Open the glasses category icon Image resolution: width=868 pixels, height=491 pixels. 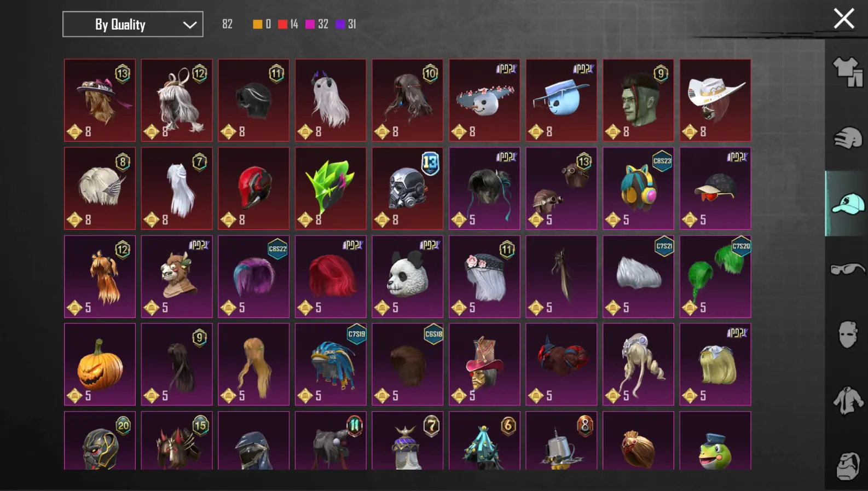(847, 269)
